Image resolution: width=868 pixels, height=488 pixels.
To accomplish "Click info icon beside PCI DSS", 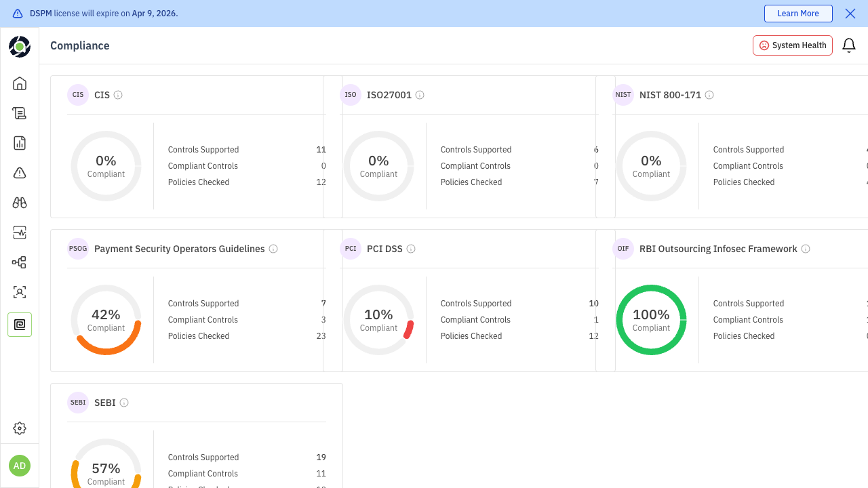I will click(x=411, y=249).
